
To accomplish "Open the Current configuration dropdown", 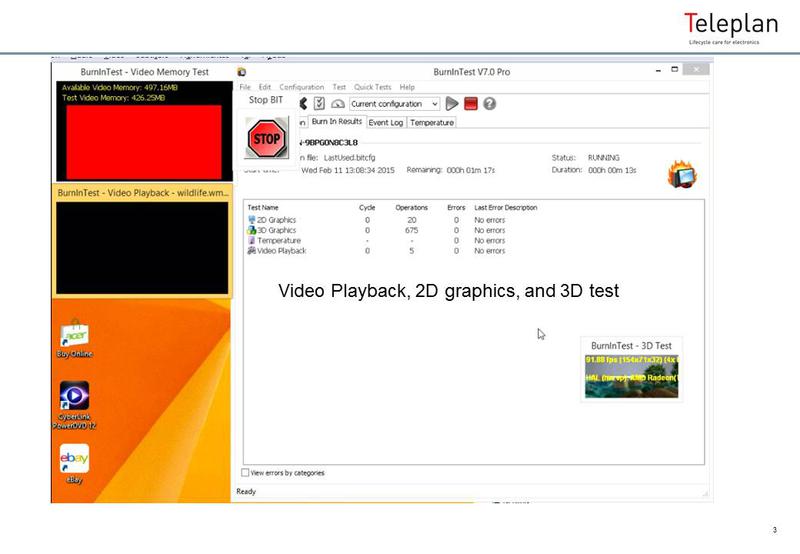I will pos(394,104).
